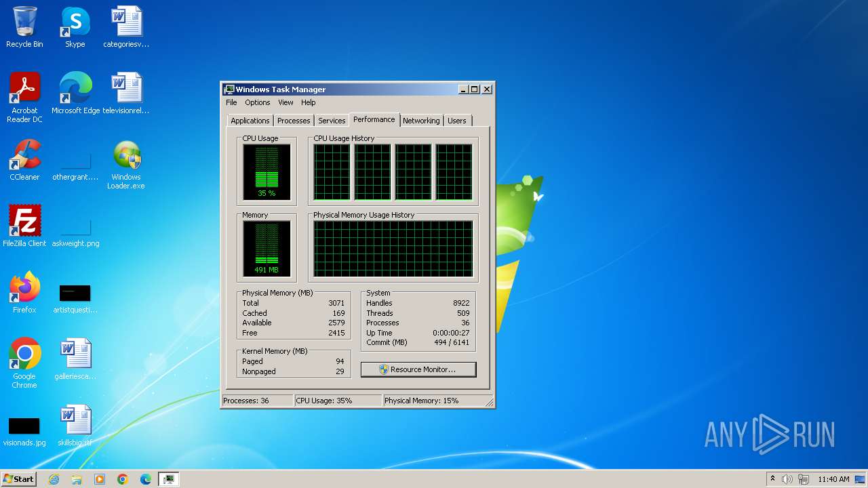868x488 pixels.
Task: Open the Options menu
Action: [258, 102]
